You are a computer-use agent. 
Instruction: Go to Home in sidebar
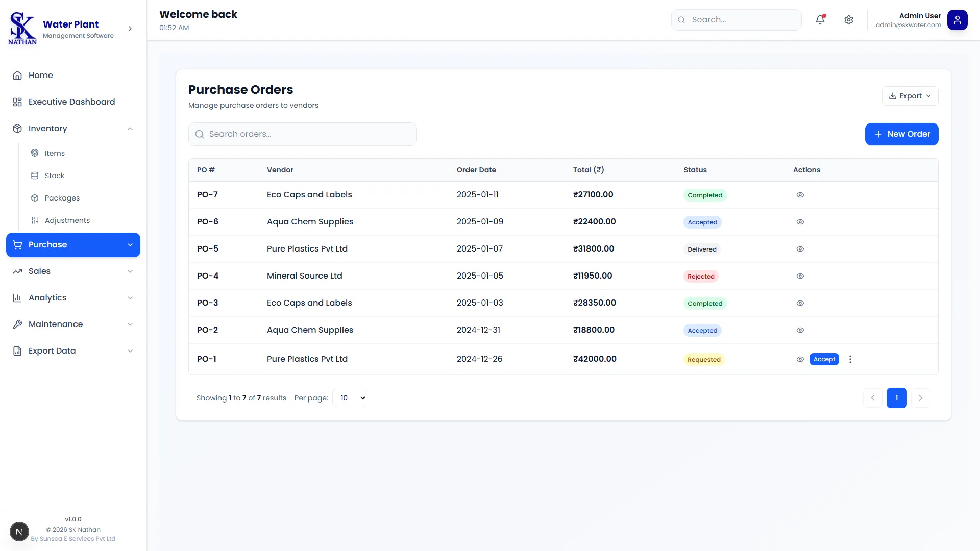[73, 75]
